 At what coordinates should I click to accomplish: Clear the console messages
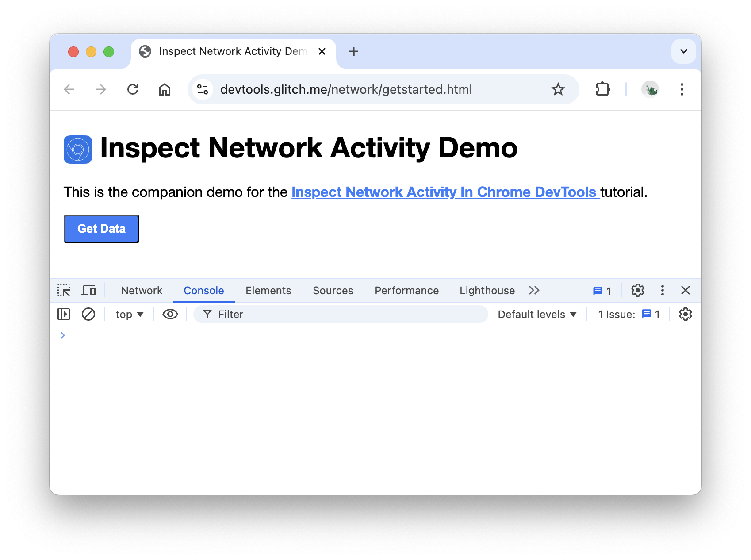88,314
